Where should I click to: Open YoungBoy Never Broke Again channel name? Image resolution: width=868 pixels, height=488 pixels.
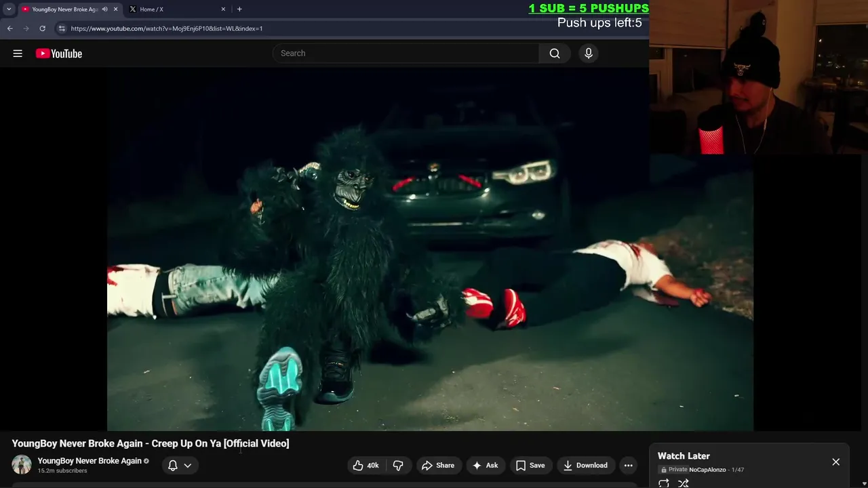[x=90, y=461]
